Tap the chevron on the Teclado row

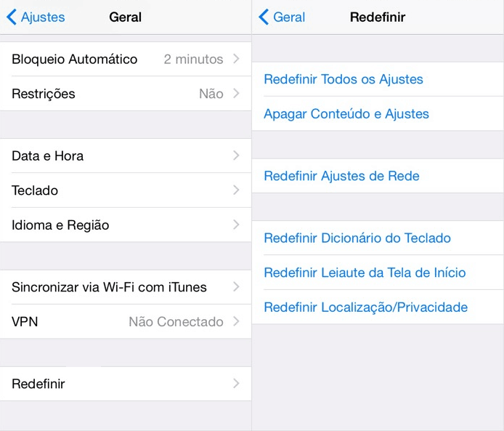[236, 190]
